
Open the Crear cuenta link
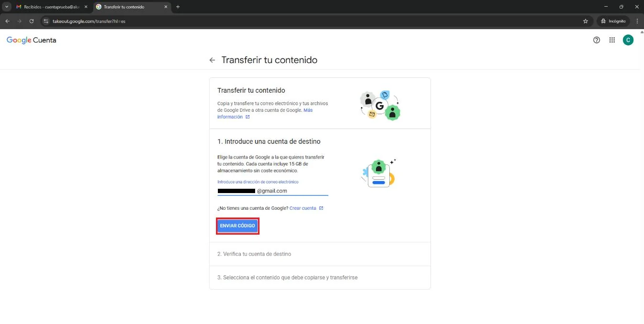point(303,208)
